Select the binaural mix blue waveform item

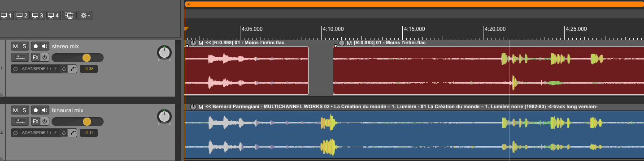[414, 134]
